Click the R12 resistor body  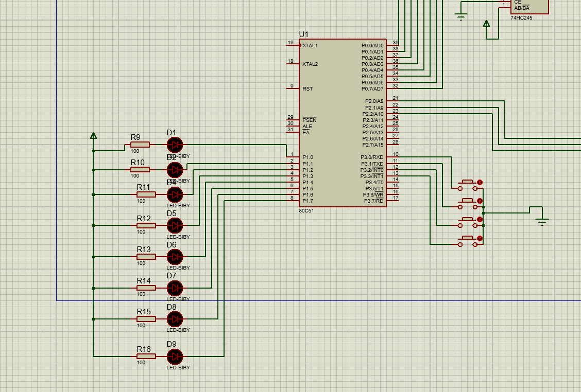coord(146,225)
